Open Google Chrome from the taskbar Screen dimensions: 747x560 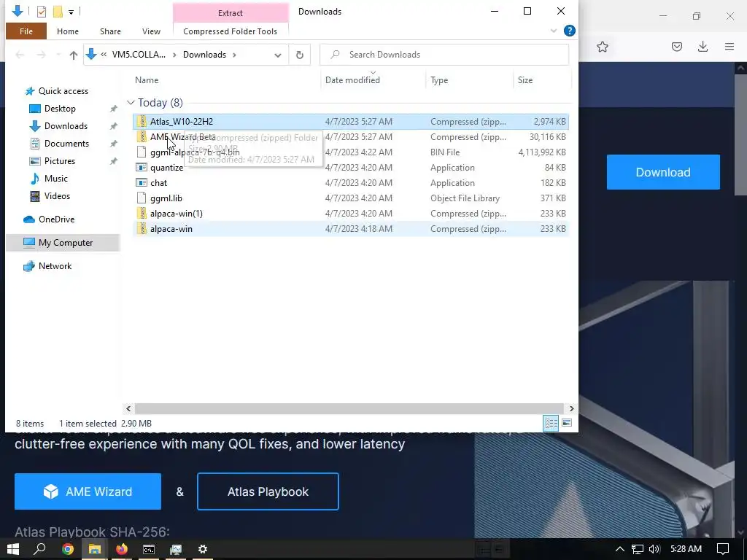point(68,549)
